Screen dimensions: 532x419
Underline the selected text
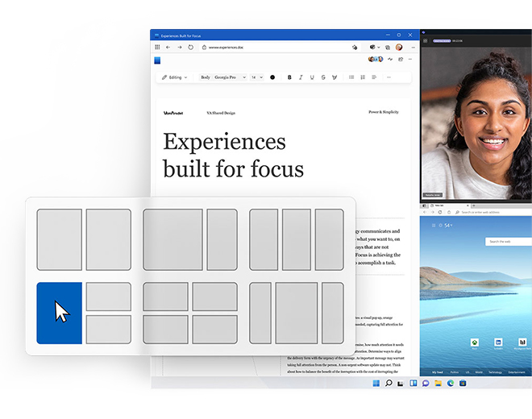pyautogui.click(x=312, y=77)
